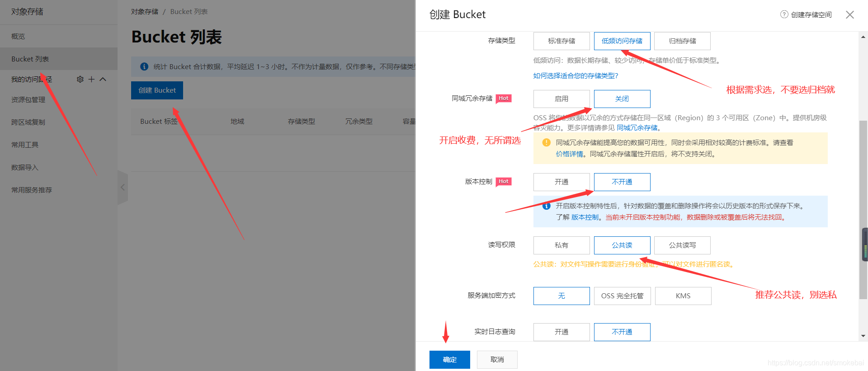This screenshot has width=868, height=371.
Task: Select 归档存储 storage type
Action: [x=682, y=41]
